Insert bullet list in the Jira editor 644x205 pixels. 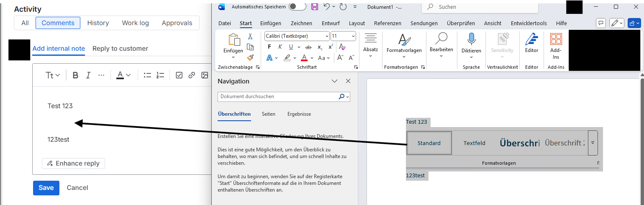(x=147, y=75)
